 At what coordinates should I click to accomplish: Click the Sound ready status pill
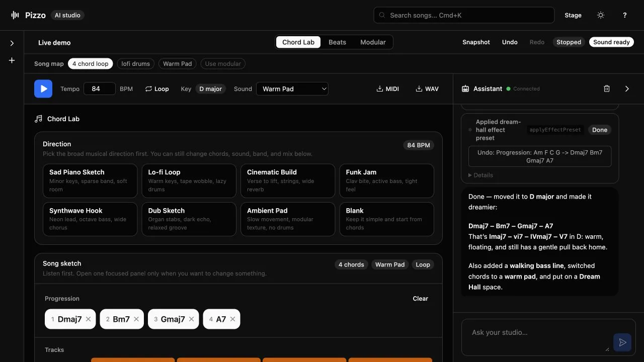pos(611,42)
